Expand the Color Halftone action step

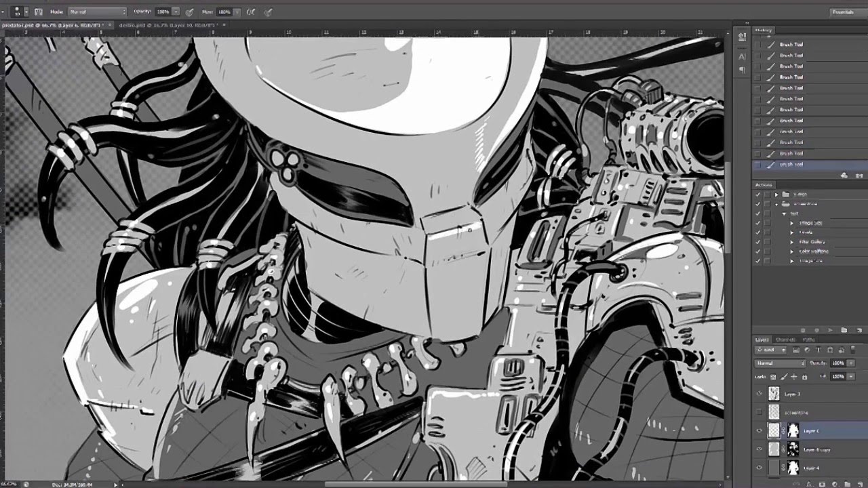point(791,251)
